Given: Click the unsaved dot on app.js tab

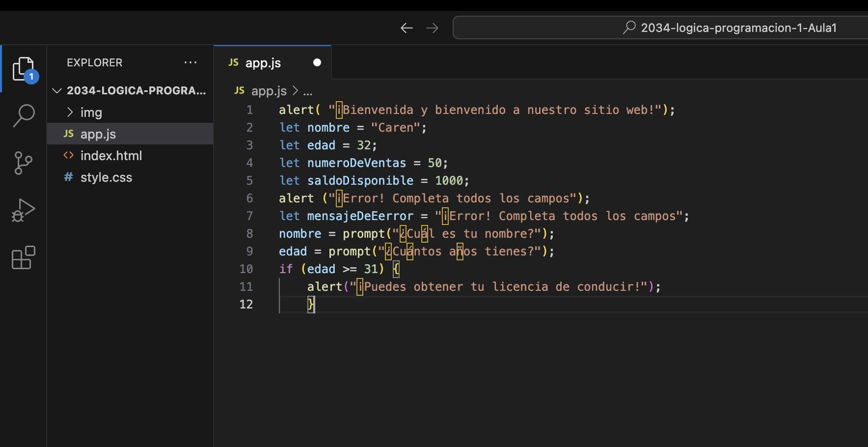Looking at the screenshot, I should (317, 62).
